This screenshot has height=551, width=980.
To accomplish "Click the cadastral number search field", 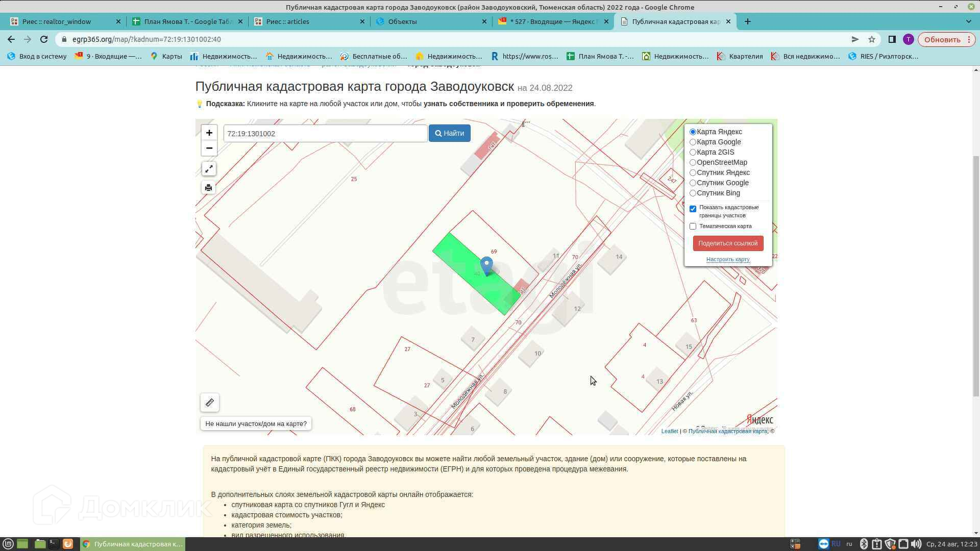I will (x=325, y=134).
